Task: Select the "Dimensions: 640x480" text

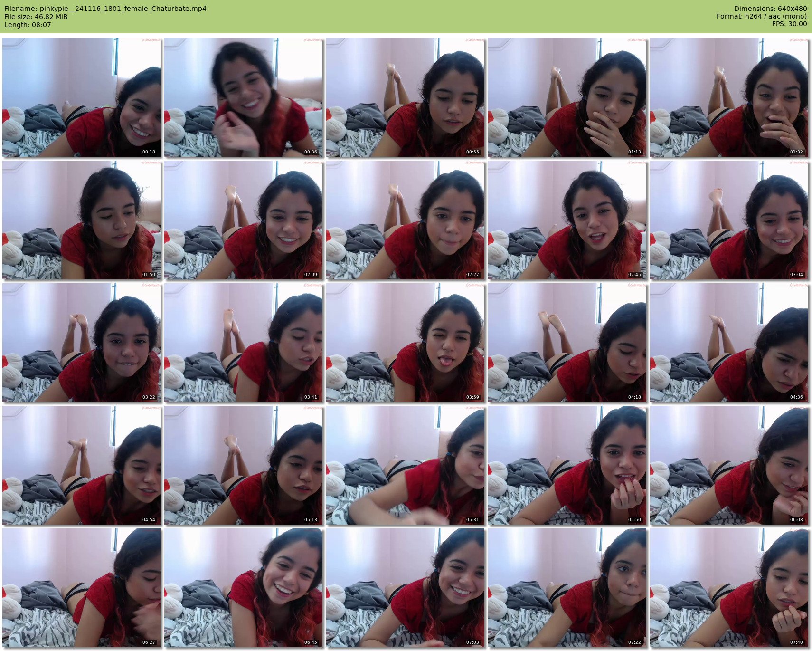Action: coord(770,9)
